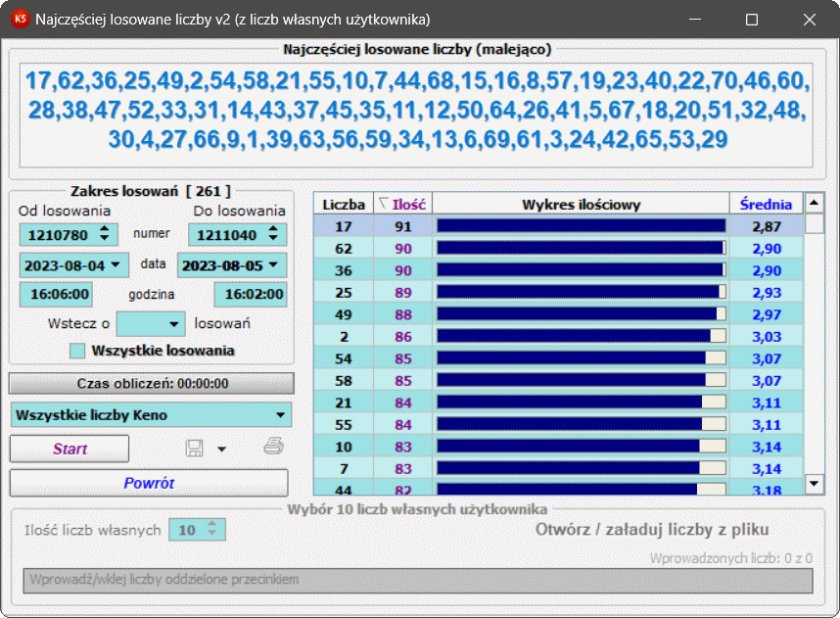Close the window
Viewport: 840px width, 618px height.
809,20
